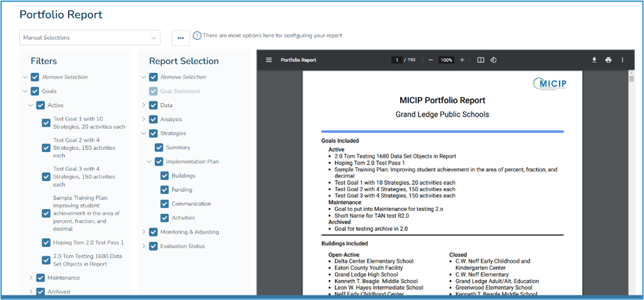Zoom out using the PDF minus icon
This screenshot has width=644, height=300.
[430, 60]
